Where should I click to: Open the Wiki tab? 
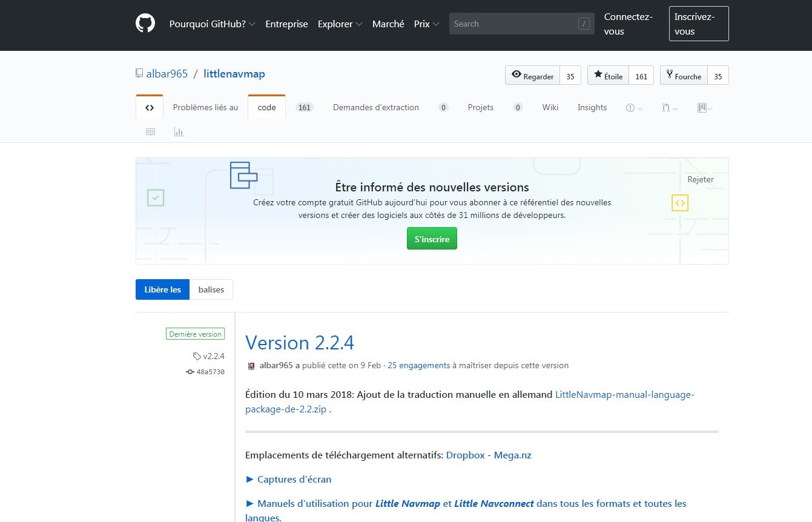[x=550, y=107]
